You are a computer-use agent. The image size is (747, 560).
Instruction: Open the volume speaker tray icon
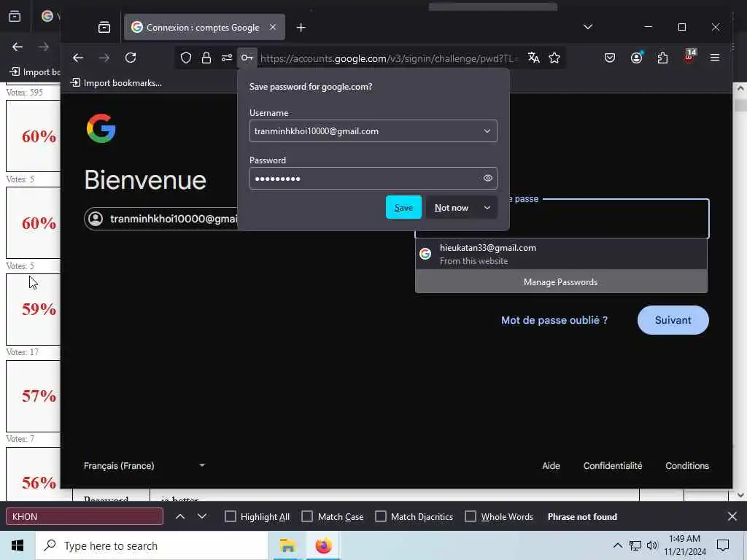click(652, 545)
